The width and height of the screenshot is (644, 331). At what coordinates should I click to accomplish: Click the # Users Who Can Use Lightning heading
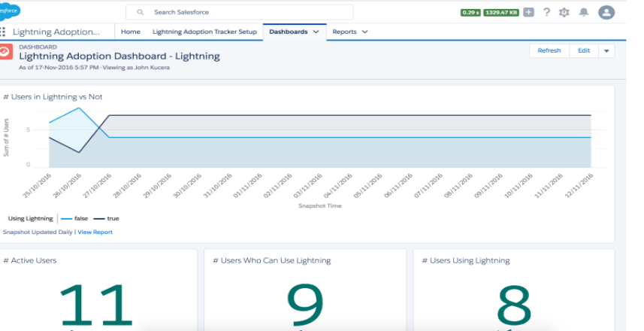click(272, 261)
